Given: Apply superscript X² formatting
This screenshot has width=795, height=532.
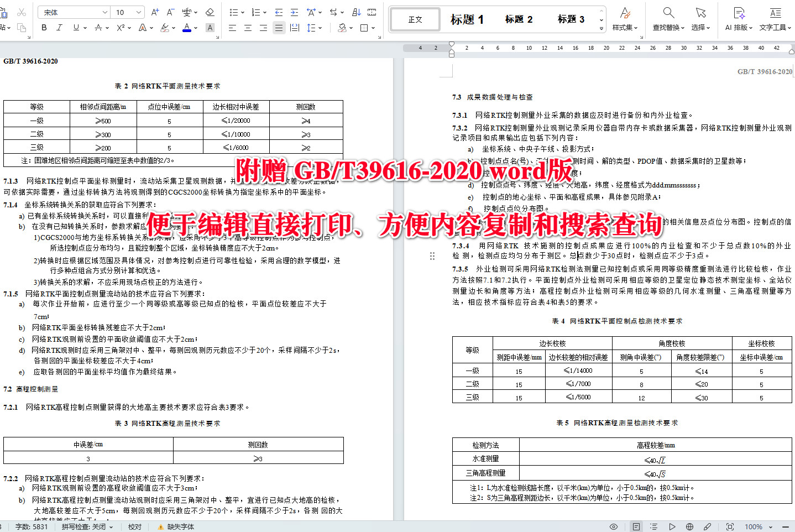Looking at the screenshot, I should pos(121,27).
